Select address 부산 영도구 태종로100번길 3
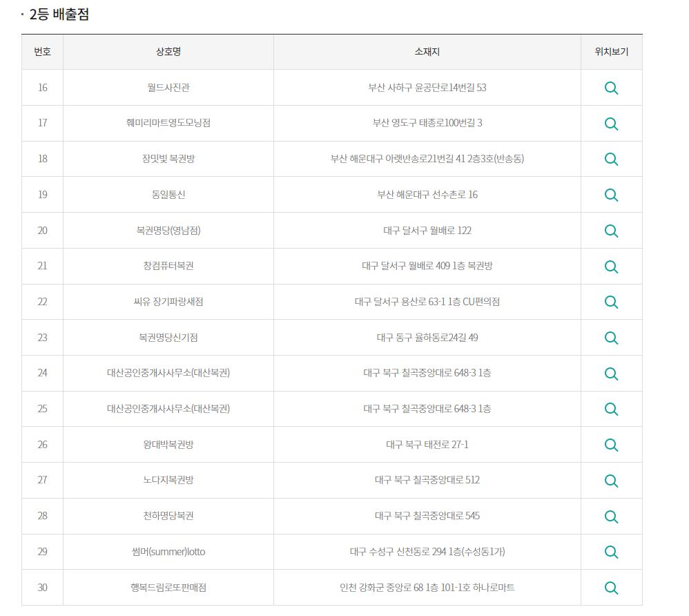Screen dimensions: 689x616 point(427,123)
